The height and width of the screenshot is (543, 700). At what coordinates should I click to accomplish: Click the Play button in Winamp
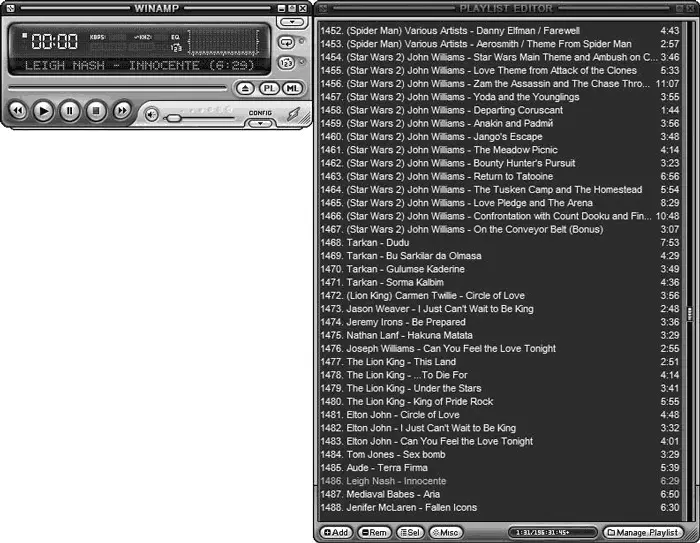coord(43,111)
